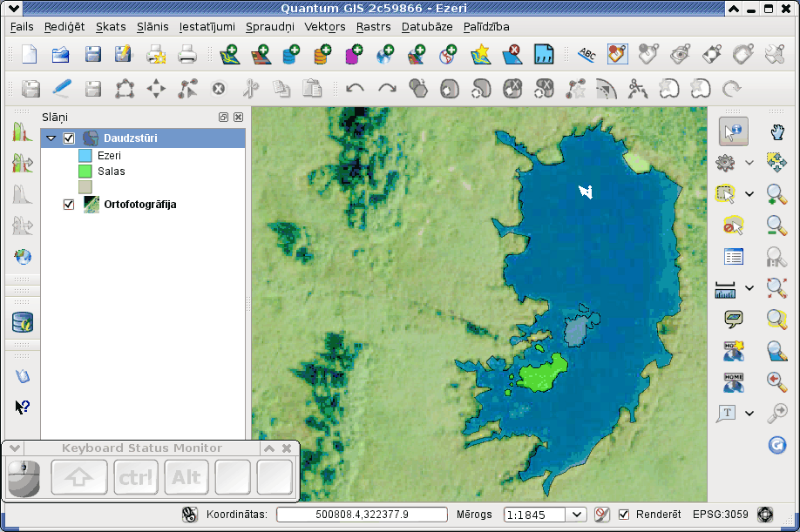Add WMS layer globe icon
This screenshot has width=800, height=532.
tap(386, 55)
